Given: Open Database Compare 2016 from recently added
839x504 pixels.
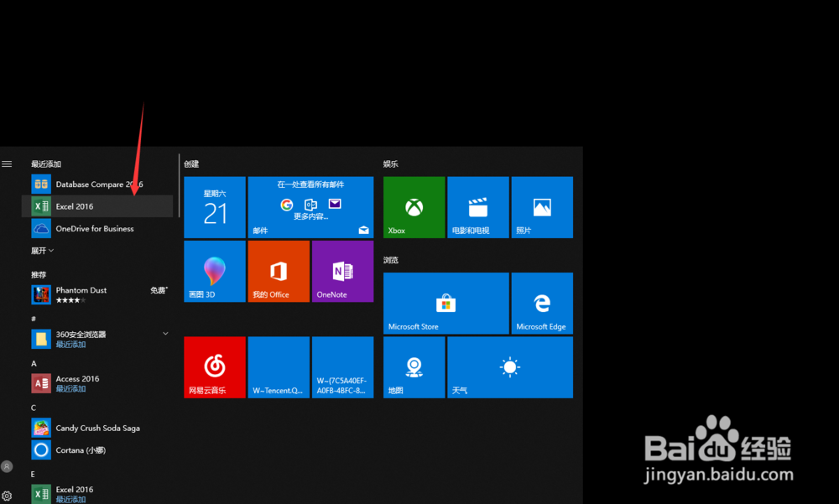Looking at the screenshot, I should 97,184.
